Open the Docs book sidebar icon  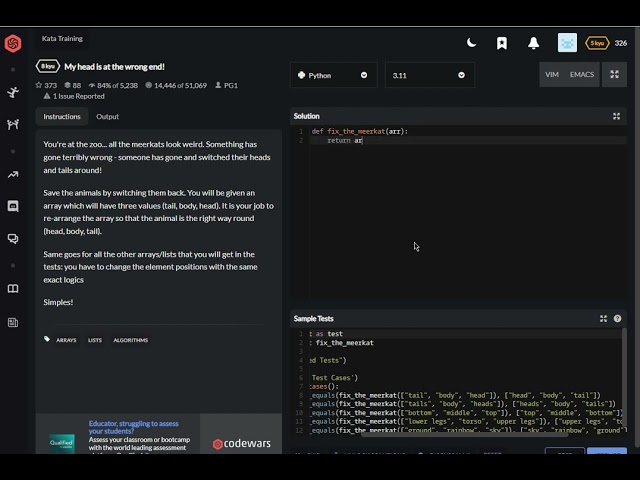(x=13, y=289)
